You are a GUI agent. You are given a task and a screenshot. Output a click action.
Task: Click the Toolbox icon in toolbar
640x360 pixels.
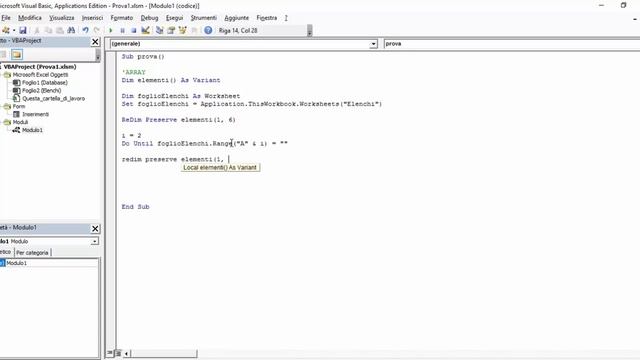[194, 30]
